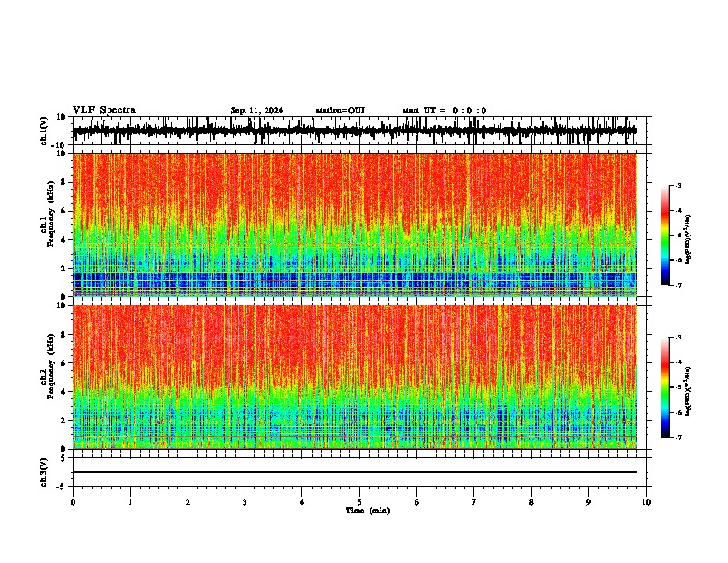Click the 'VLF Spectra' plot title

click(x=104, y=110)
